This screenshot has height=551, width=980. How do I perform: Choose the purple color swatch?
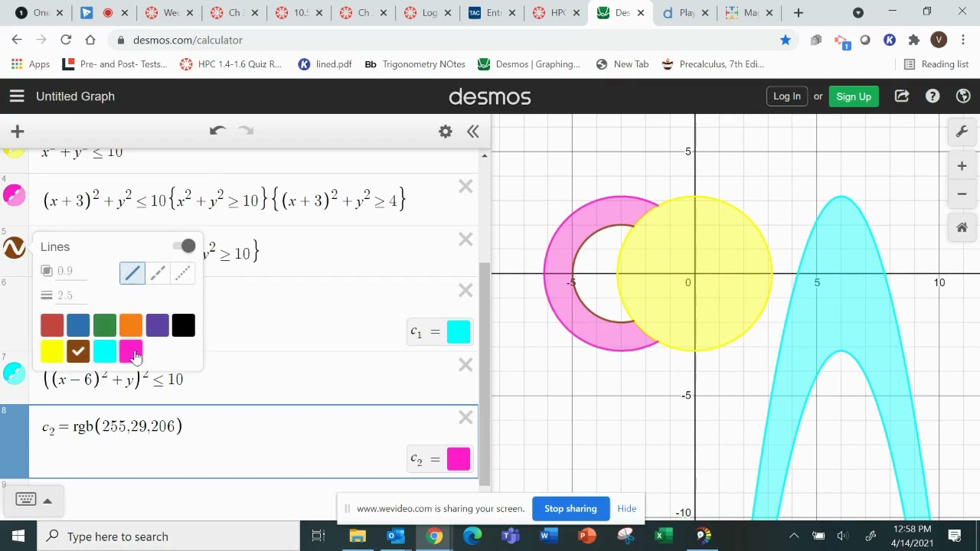[x=157, y=325]
